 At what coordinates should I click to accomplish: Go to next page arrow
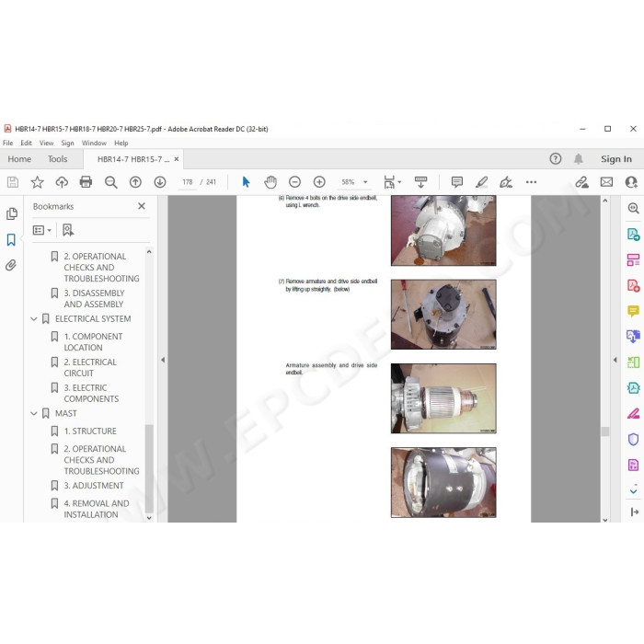coord(160,182)
